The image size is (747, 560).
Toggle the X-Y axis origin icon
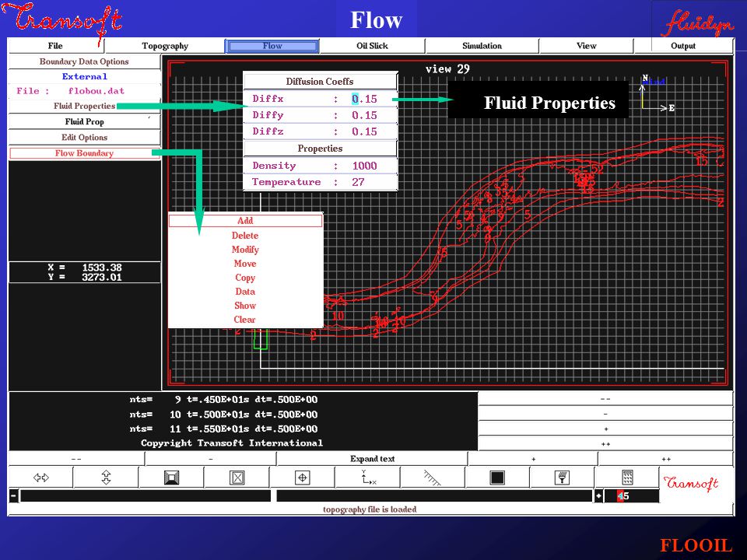point(368,477)
